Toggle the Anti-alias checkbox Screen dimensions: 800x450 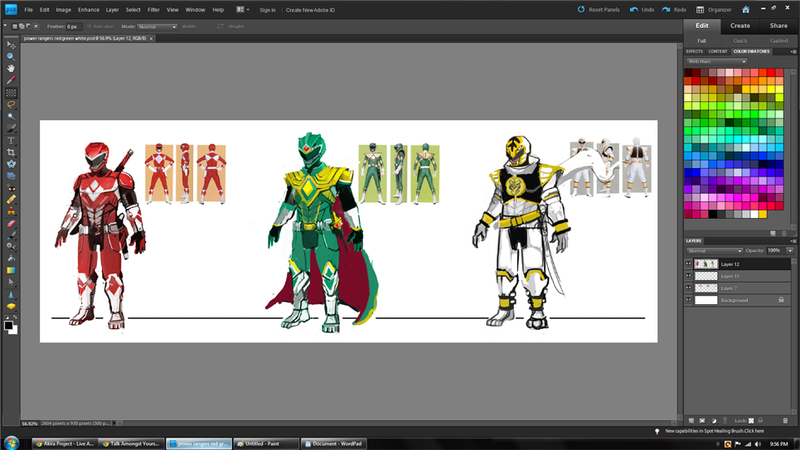[89, 27]
